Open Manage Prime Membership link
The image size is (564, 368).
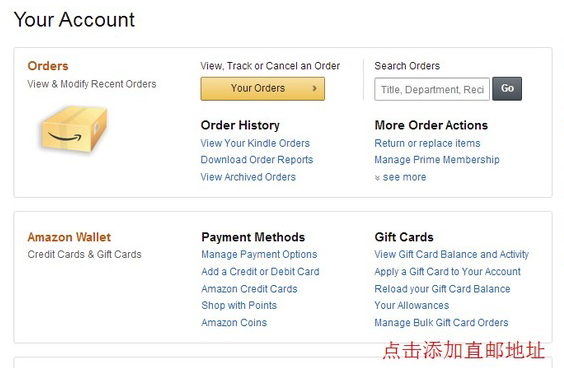pyautogui.click(x=437, y=160)
